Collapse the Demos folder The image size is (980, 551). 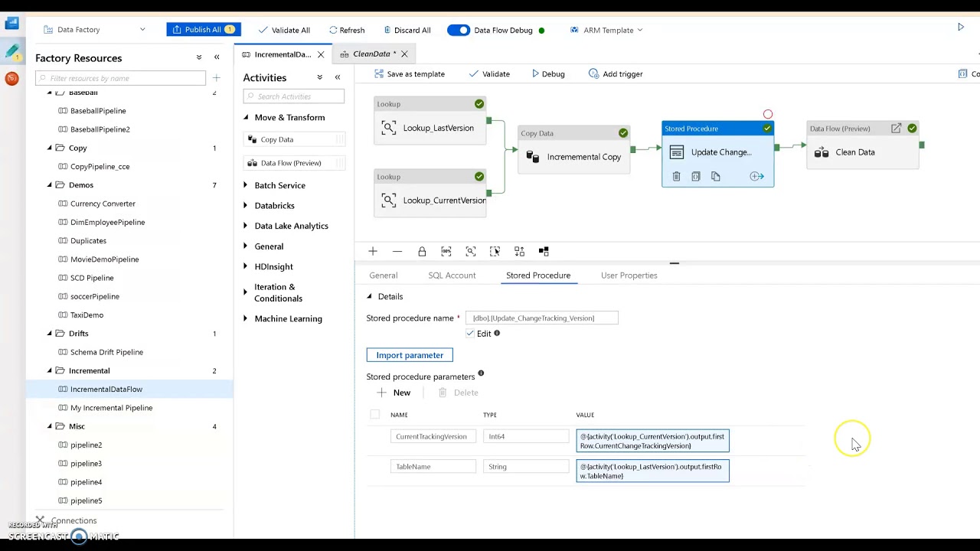50,185
